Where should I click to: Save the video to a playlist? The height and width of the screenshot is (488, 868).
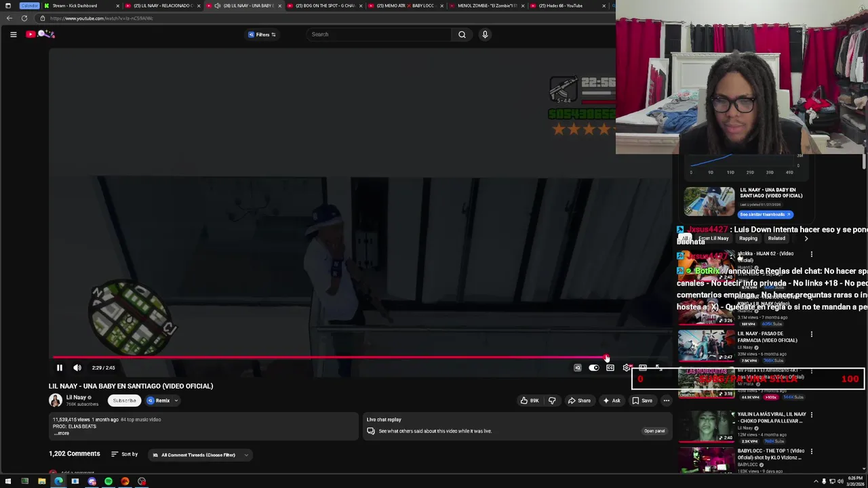click(642, 401)
